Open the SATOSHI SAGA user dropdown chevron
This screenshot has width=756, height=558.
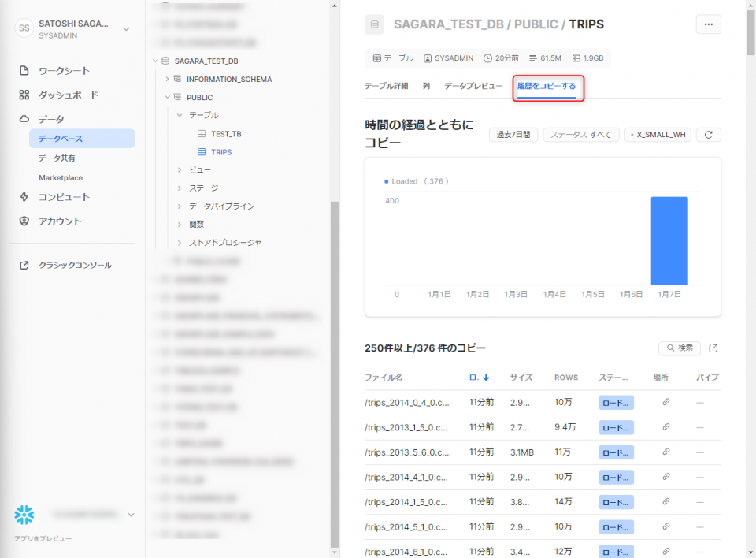click(126, 29)
